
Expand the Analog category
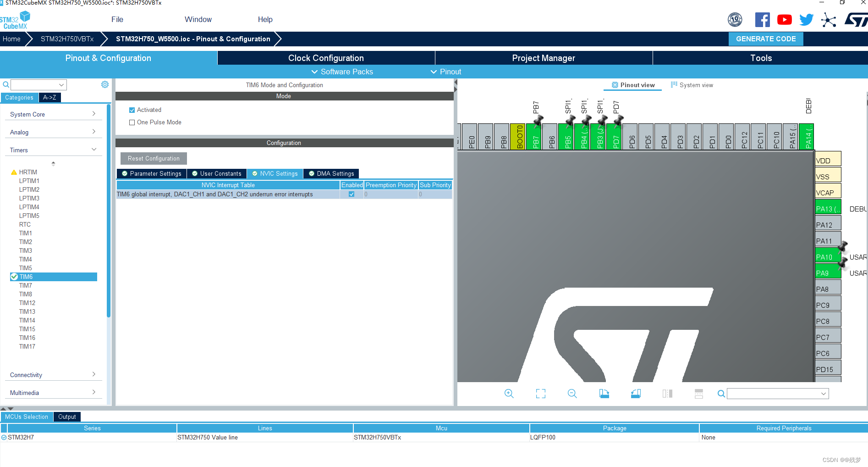tap(53, 132)
